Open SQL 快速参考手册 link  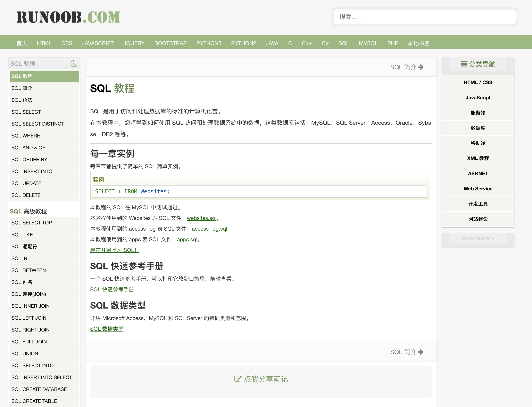coord(112,289)
